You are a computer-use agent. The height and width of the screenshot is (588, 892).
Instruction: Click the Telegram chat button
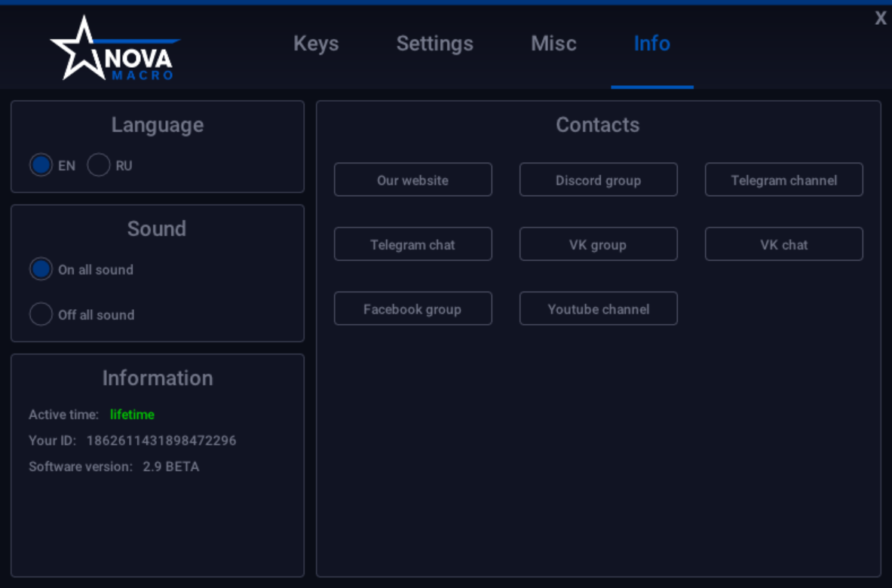click(412, 244)
